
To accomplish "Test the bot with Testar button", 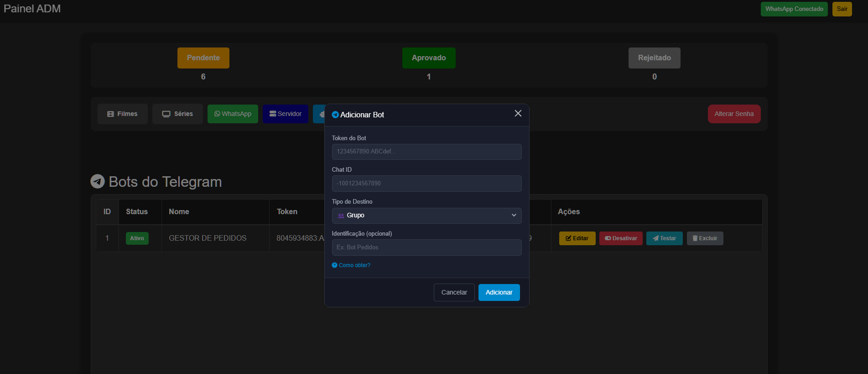I will [x=664, y=238].
